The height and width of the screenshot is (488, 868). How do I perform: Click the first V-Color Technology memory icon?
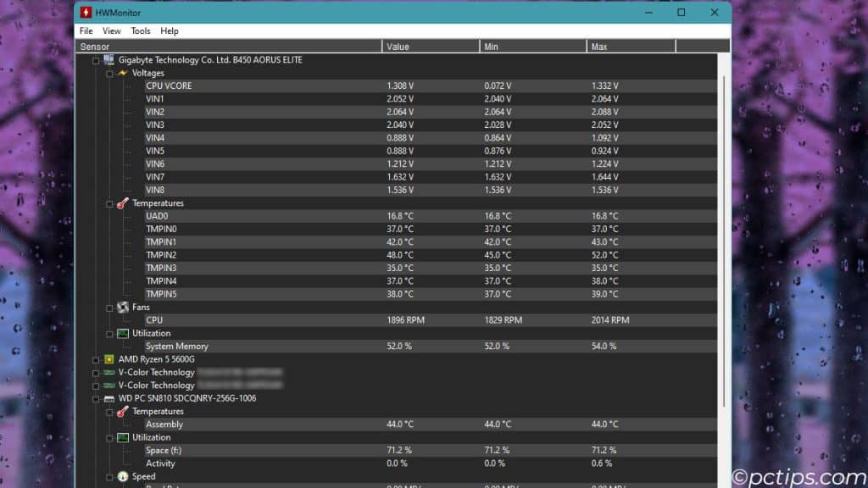(x=108, y=372)
